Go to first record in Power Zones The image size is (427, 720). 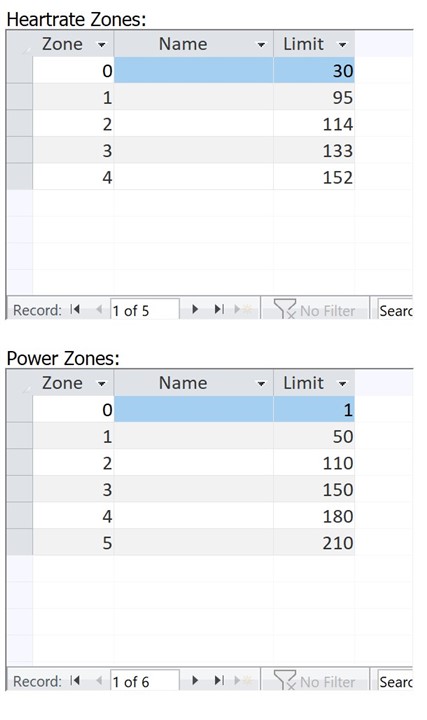(x=75, y=681)
